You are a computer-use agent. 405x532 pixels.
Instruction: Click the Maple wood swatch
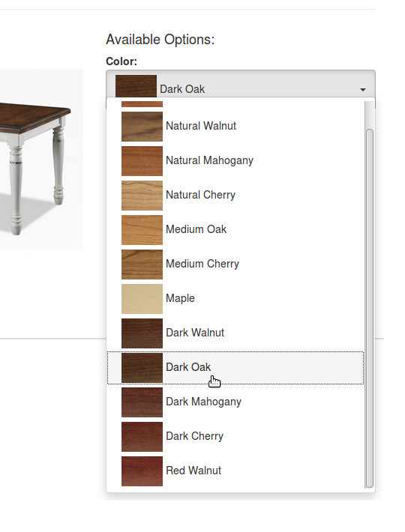point(142,298)
